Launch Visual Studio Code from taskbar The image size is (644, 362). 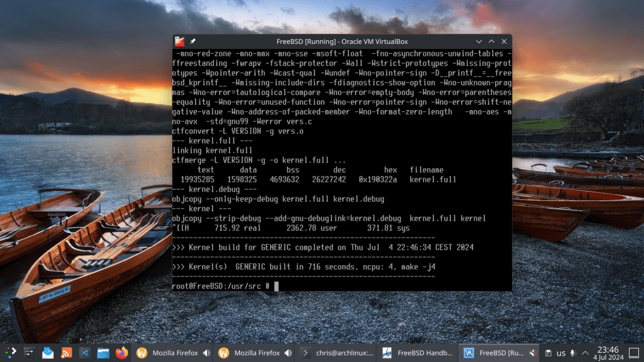pyautogui.click(x=85, y=353)
